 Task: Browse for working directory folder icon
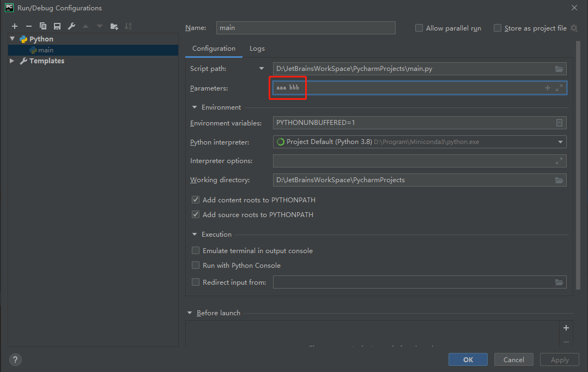559,180
